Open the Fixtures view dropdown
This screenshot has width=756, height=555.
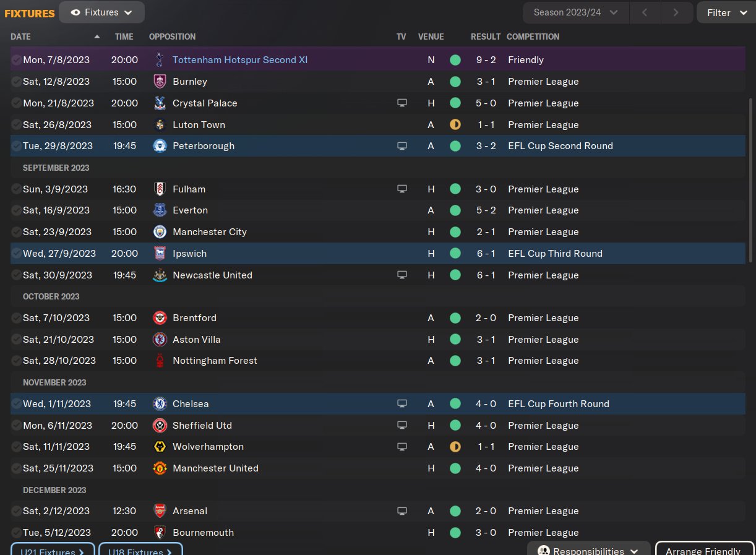point(102,12)
